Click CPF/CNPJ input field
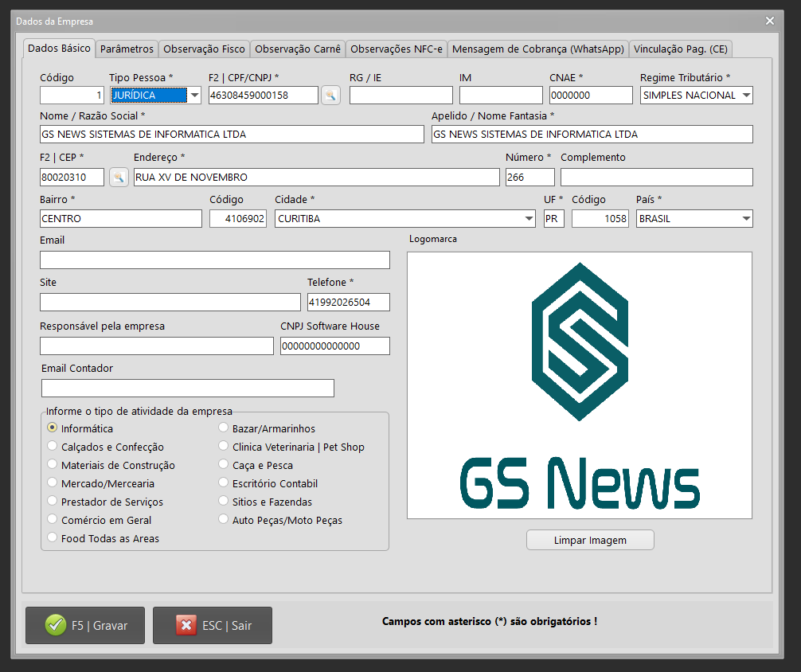The width and height of the screenshot is (801, 672). (263, 95)
